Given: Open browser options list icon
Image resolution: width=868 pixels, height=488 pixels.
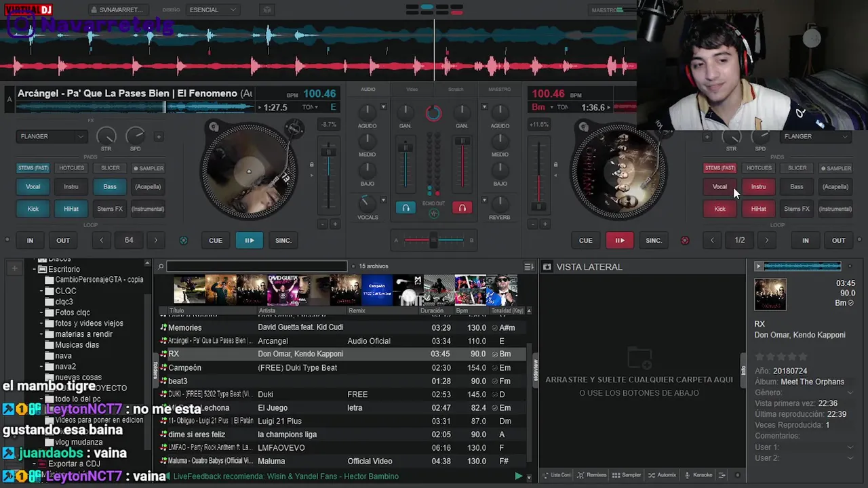Looking at the screenshot, I should (x=529, y=266).
